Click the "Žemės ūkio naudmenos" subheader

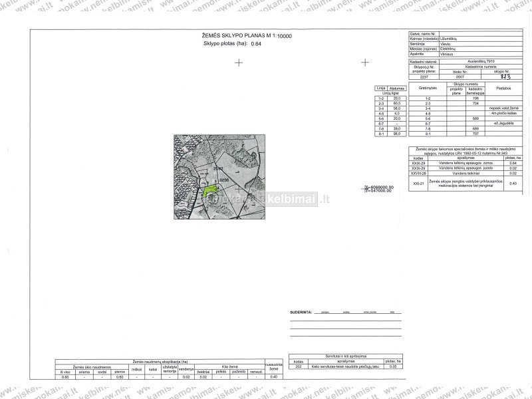92,367
